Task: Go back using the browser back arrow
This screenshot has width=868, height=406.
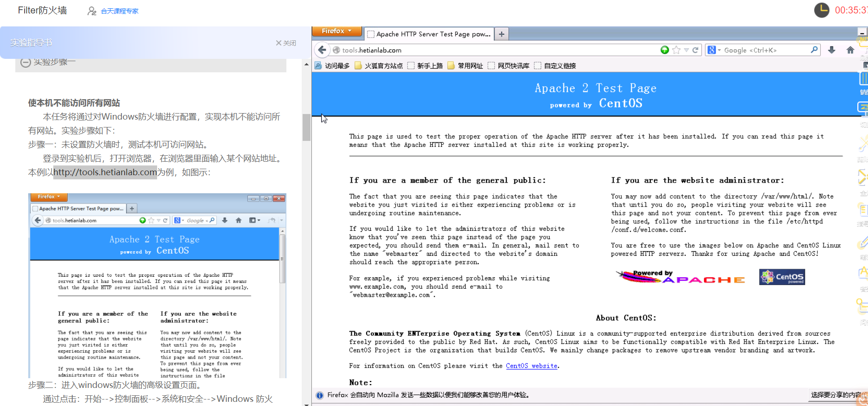Action: 323,50
